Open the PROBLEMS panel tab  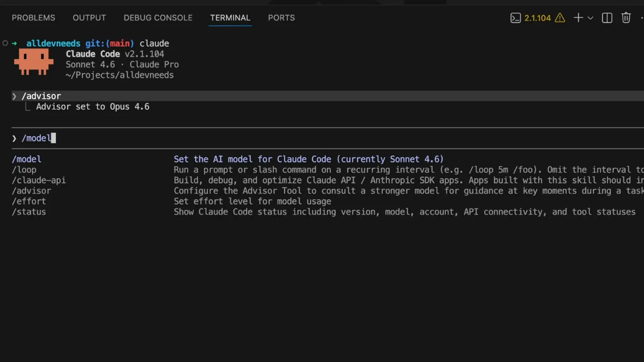pos(33,18)
